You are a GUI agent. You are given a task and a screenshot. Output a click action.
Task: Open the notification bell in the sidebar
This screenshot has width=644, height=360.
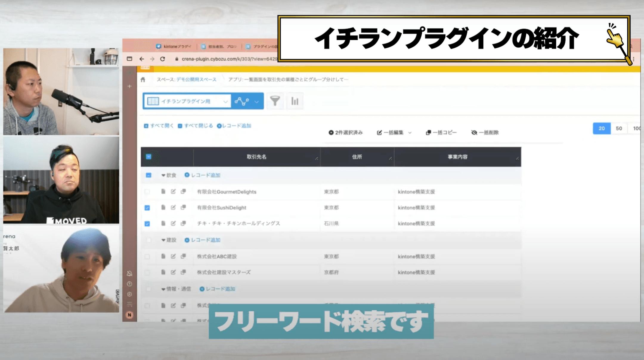(129, 273)
